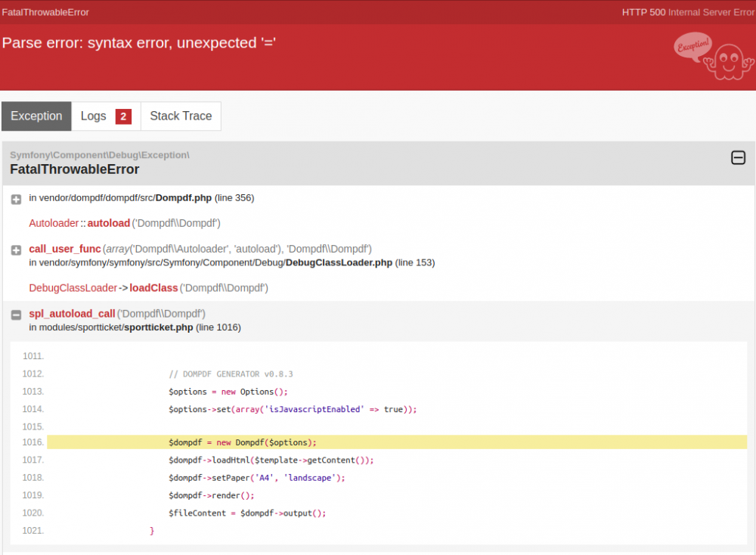Switch to the Logs tab
Screen dimensions: 756x555
(106, 116)
